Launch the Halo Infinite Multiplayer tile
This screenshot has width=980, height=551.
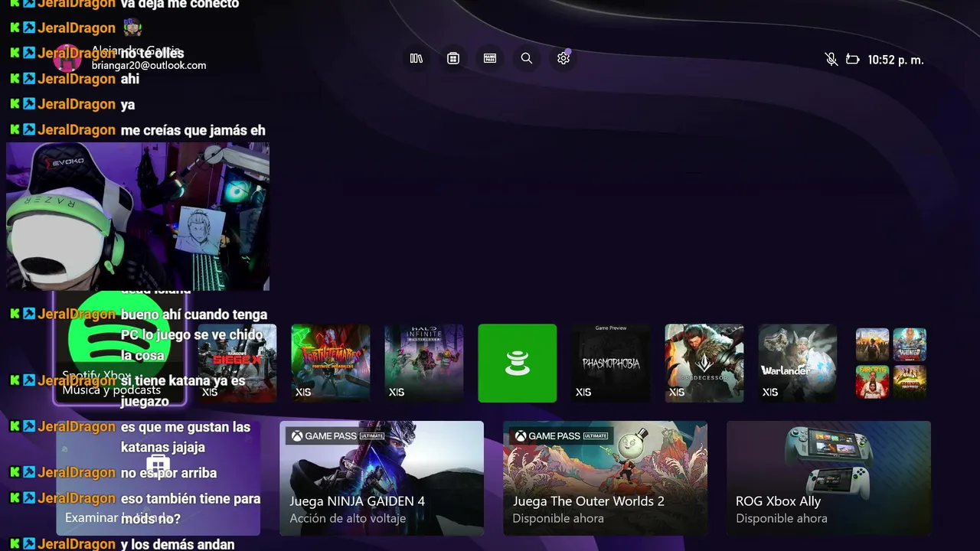coord(424,363)
